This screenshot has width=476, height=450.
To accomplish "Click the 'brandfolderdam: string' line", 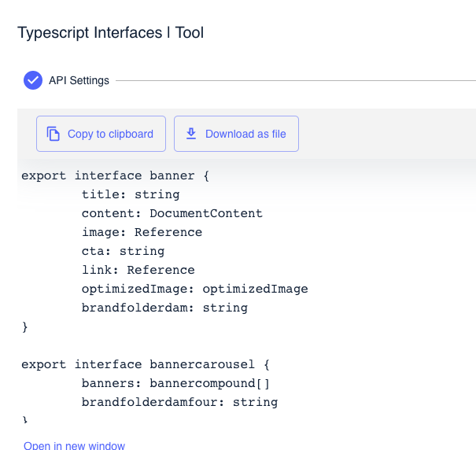I will point(164,308).
